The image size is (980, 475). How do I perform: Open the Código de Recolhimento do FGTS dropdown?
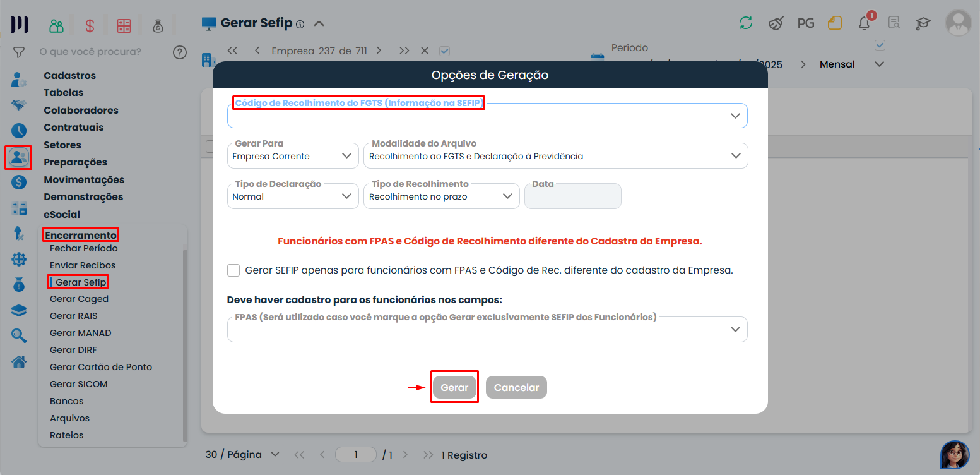point(487,116)
